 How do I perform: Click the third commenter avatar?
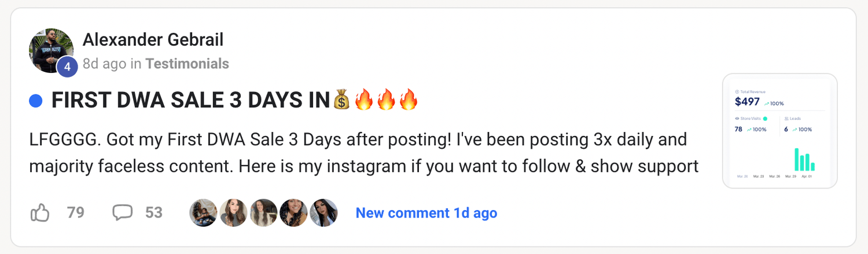click(x=263, y=213)
